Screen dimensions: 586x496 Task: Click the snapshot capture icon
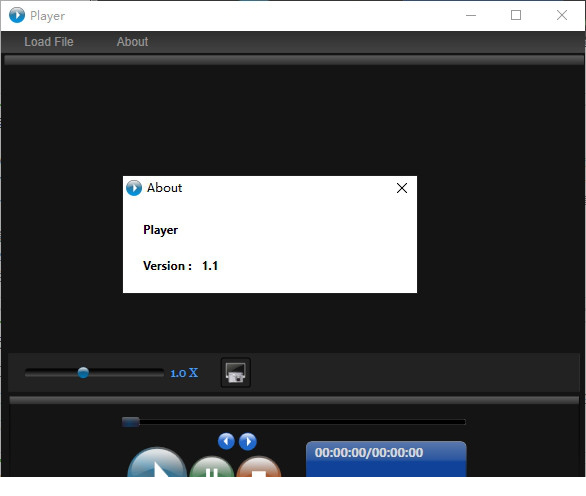coord(235,373)
